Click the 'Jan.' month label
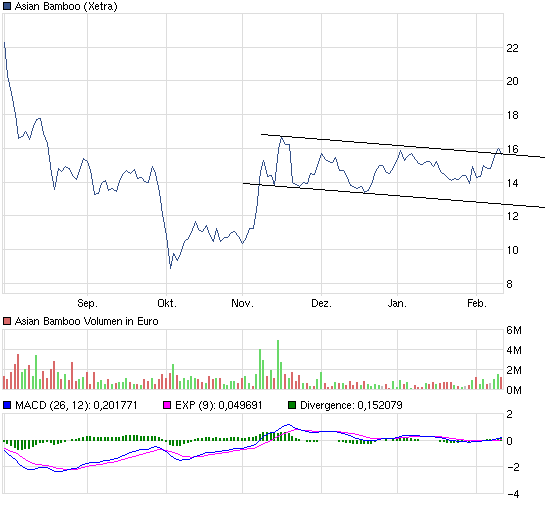Image resolution: width=545 pixels, height=507 pixels. (x=397, y=303)
